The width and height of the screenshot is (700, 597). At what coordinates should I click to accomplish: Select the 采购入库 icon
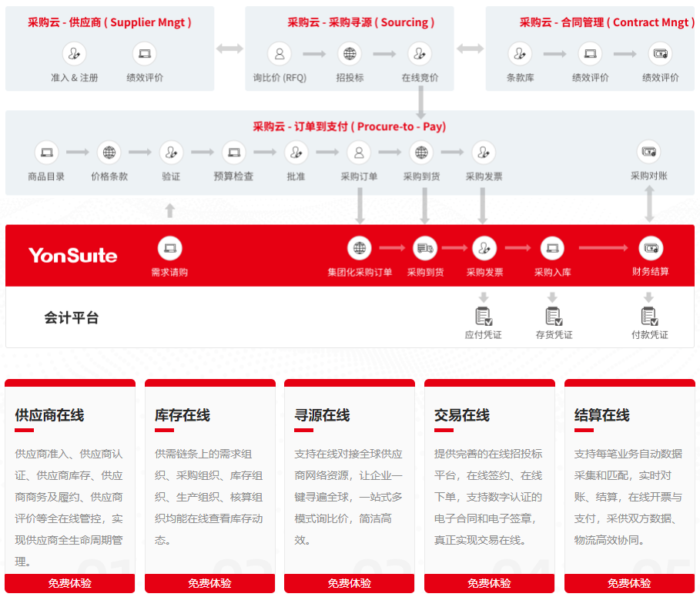coord(552,248)
